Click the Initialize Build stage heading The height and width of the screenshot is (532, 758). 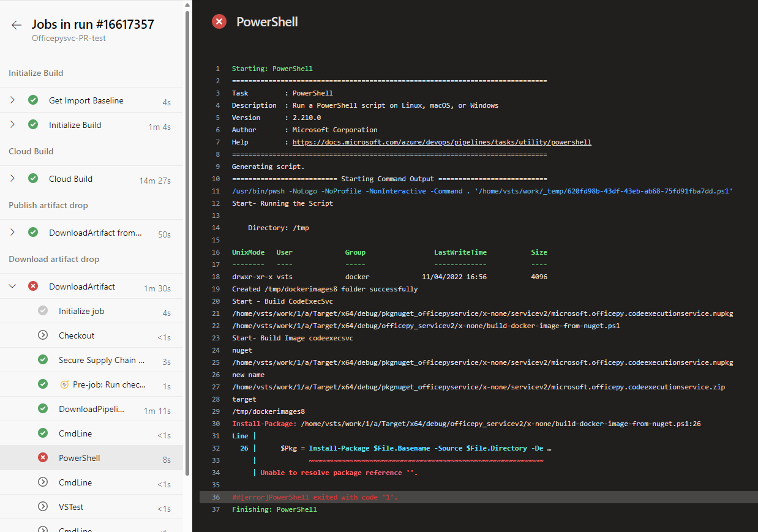point(36,73)
